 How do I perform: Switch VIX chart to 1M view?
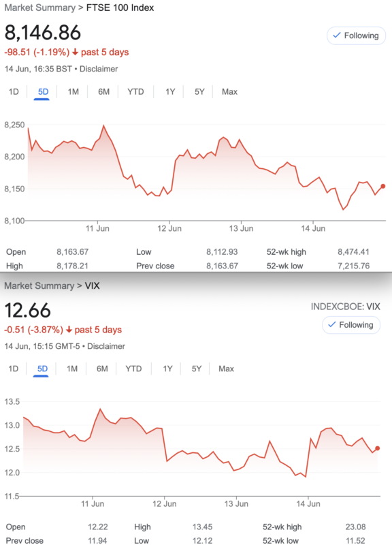[72, 369]
